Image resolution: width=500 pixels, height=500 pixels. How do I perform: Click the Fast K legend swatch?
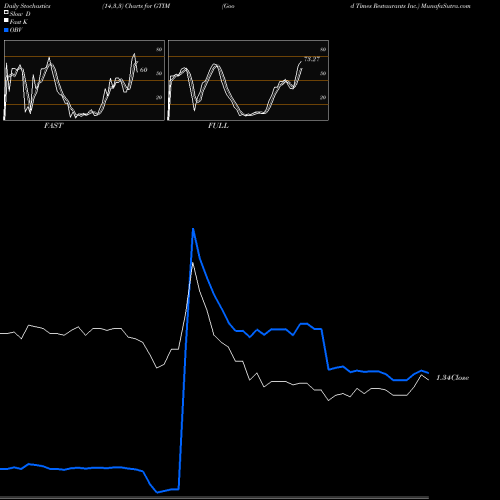point(6,21)
